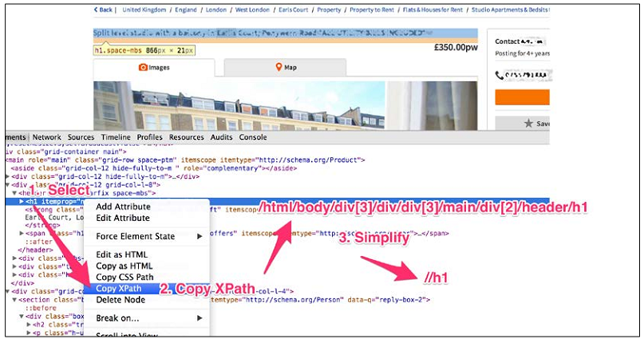Open the Resources tab in DevTools

click(x=186, y=137)
